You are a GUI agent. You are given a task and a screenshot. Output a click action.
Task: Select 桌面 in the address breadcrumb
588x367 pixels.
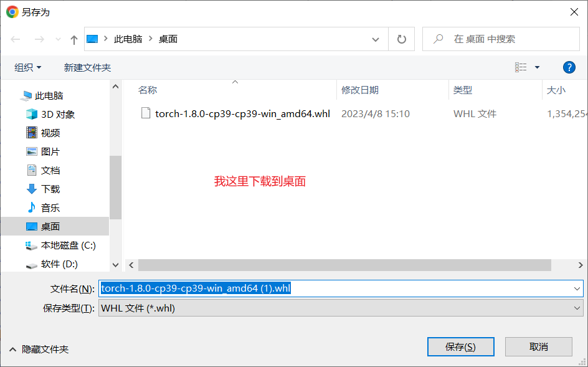[x=168, y=39]
